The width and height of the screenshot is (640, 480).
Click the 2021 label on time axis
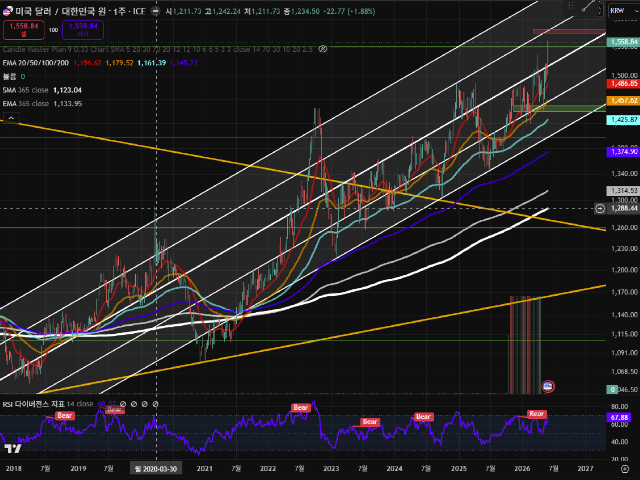click(x=204, y=469)
